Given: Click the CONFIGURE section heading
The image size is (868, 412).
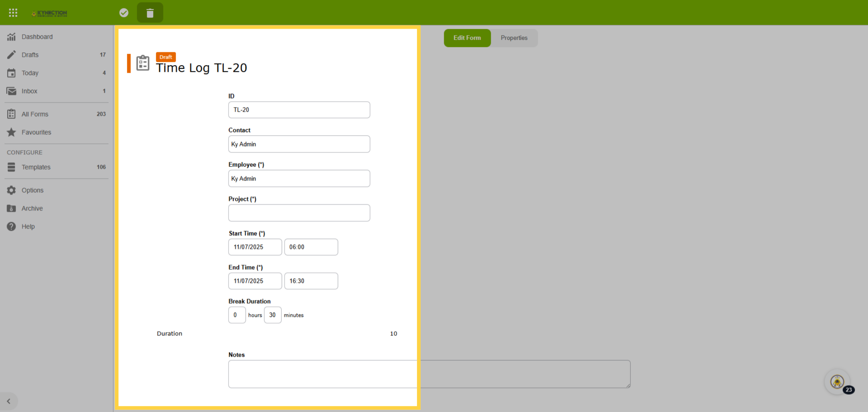Looking at the screenshot, I should pyautogui.click(x=25, y=152).
